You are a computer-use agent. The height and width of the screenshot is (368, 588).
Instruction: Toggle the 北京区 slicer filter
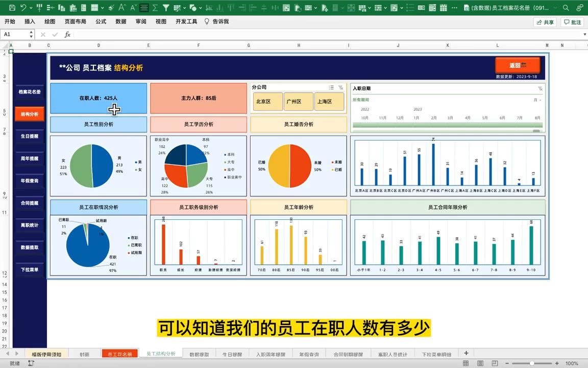[267, 101]
